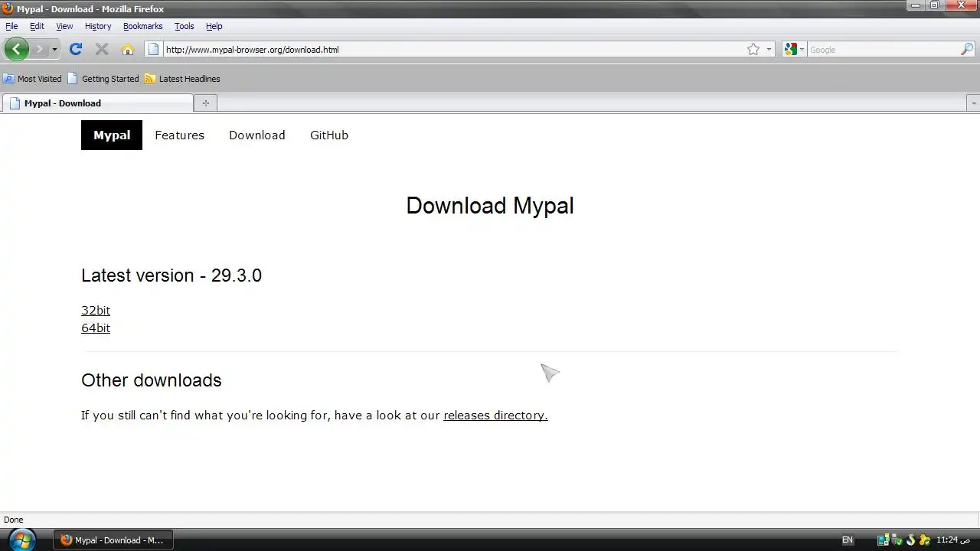
Task: Open the address bar history dropdown
Action: [x=769, y=50]
